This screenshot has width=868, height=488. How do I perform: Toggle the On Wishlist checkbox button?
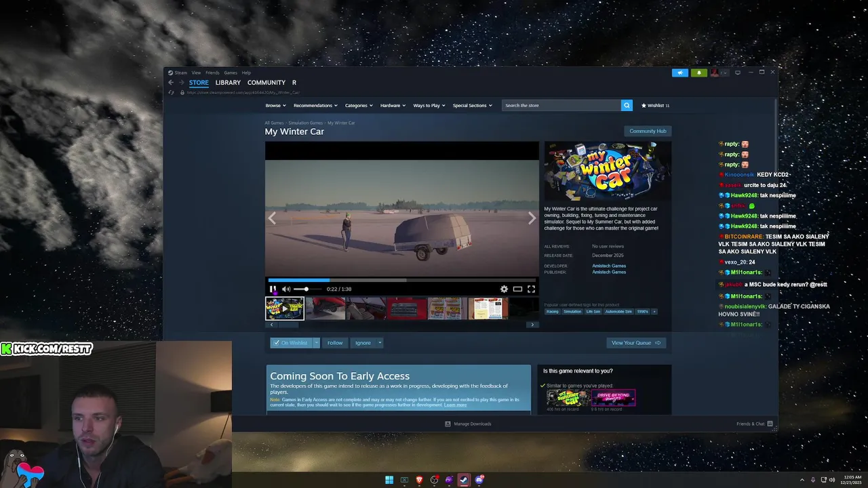pyautogui.click(x=290, y=343)
